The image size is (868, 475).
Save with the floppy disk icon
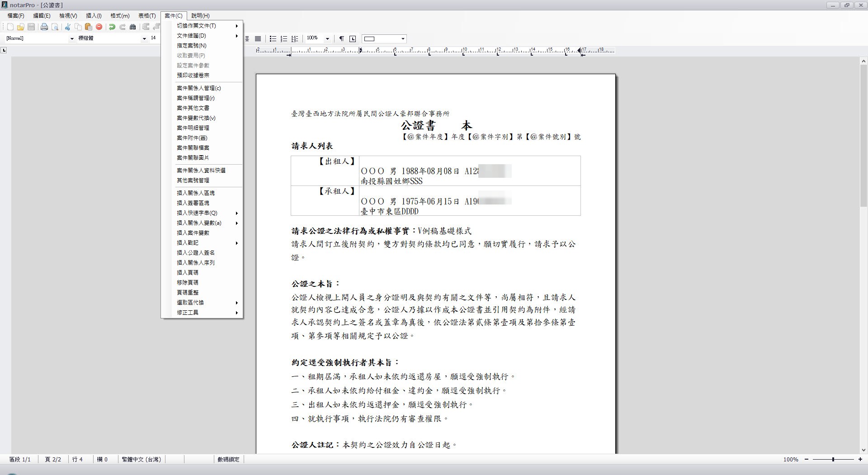tap(31, 27)
